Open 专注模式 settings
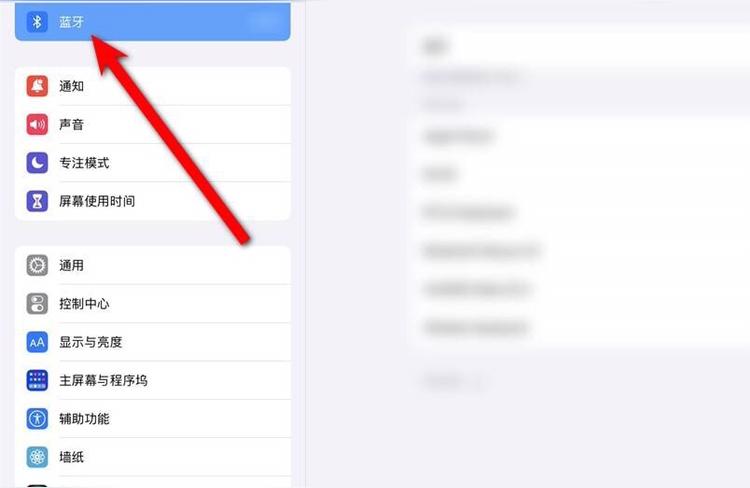 [x=153, y=163]
